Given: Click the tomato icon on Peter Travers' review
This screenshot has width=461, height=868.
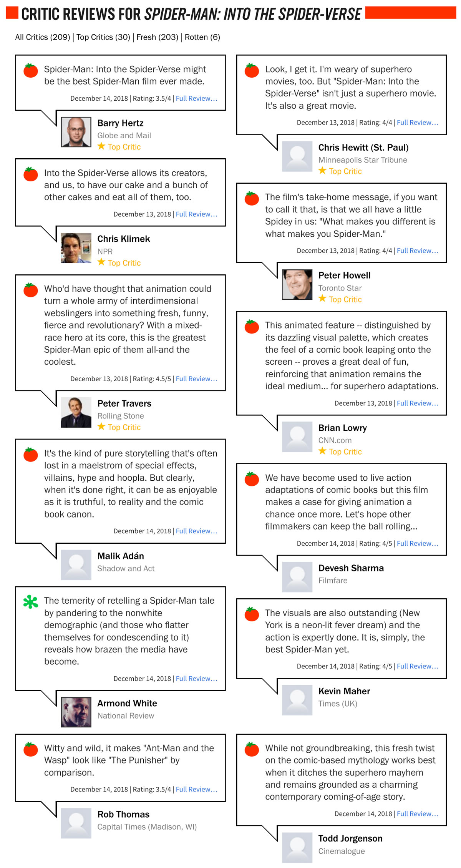Looking at the screenshot, I should click(31, 290).
